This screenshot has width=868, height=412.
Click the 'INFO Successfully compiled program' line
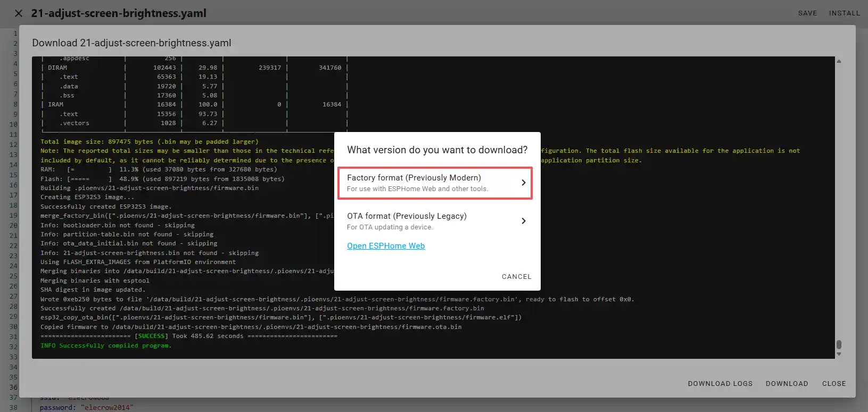coord(106,346)
